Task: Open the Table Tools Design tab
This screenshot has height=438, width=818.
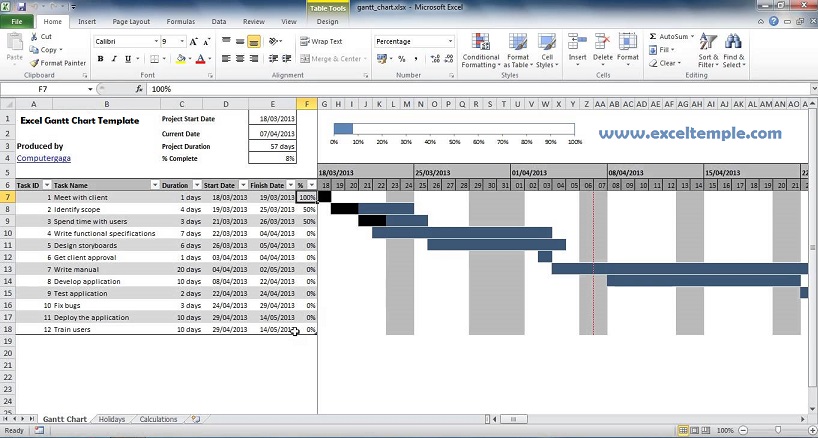Action: point(327,21)
